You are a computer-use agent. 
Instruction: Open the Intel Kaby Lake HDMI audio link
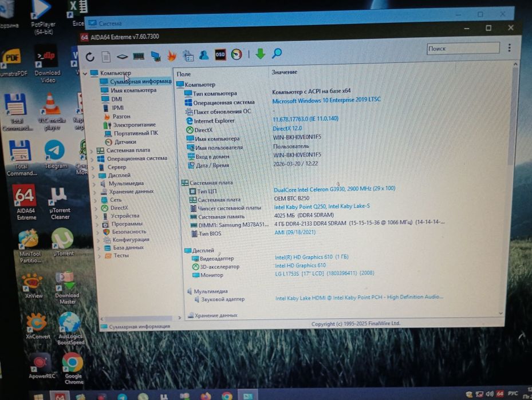coord(359,298)
